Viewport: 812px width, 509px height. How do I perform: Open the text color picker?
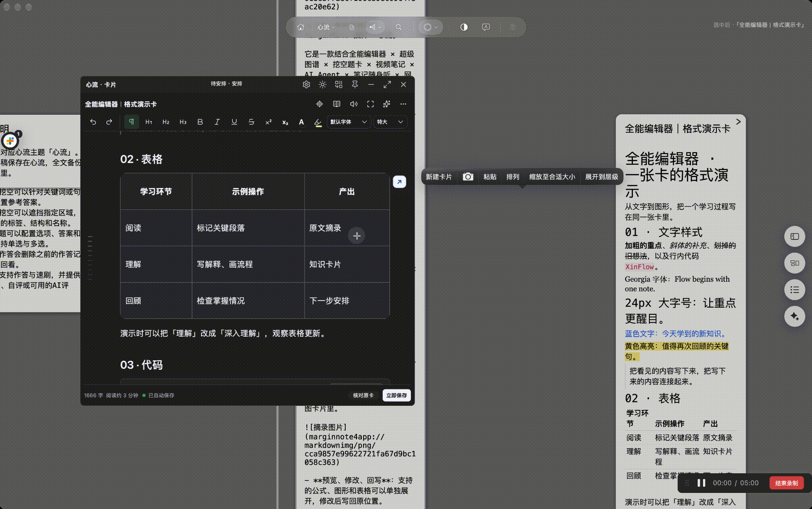tap(301, 122)
